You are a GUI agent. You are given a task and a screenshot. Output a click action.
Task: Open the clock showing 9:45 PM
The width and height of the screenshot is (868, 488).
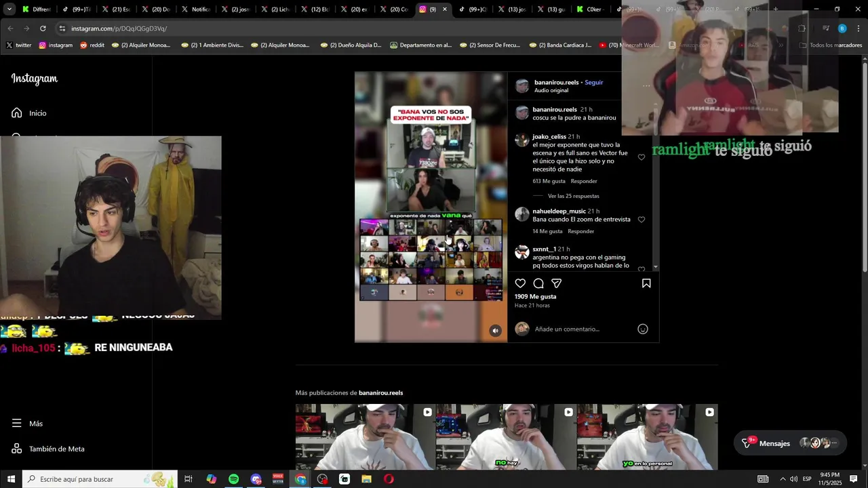(830, 479)
